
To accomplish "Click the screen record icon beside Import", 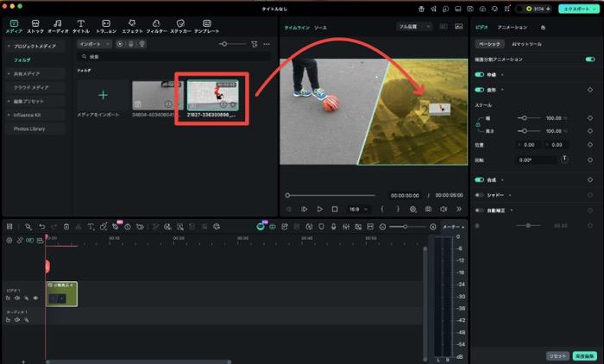I will pos(120,44).
